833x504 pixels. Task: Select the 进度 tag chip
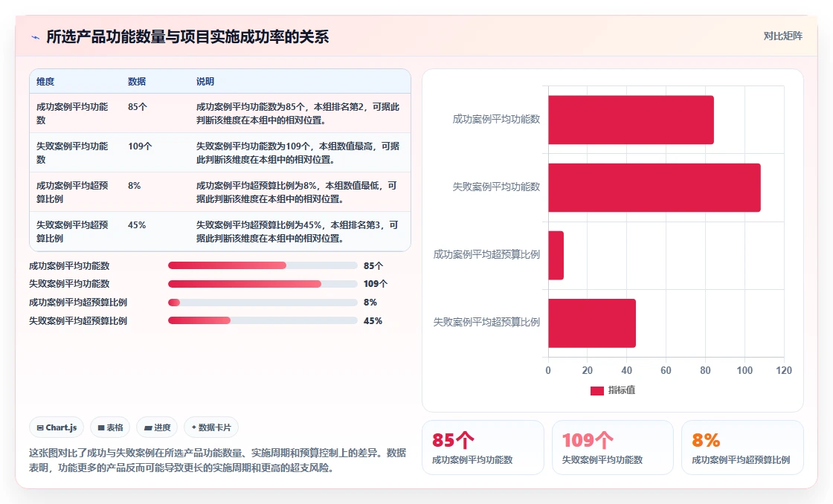[157, 427]
